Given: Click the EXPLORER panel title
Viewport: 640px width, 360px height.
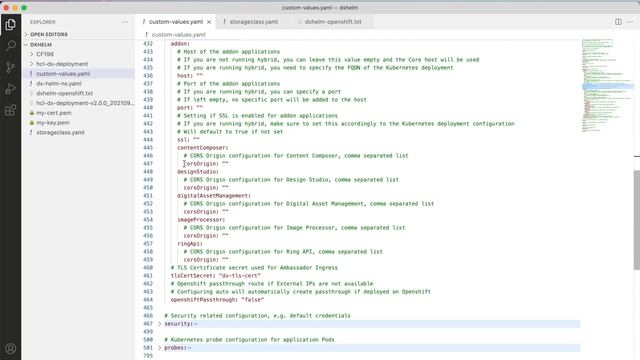Looking at the screenshot, I should pos(42,22).
